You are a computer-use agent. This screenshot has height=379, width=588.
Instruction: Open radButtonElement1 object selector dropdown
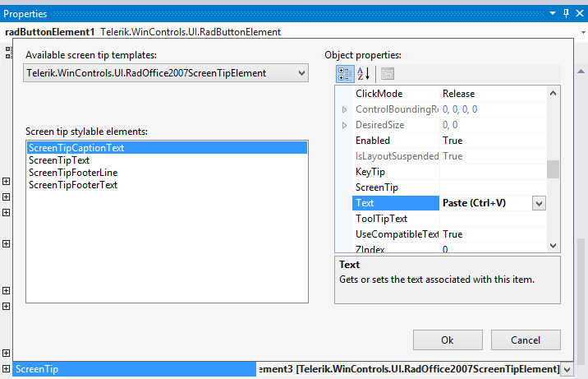tap(583, 32)
